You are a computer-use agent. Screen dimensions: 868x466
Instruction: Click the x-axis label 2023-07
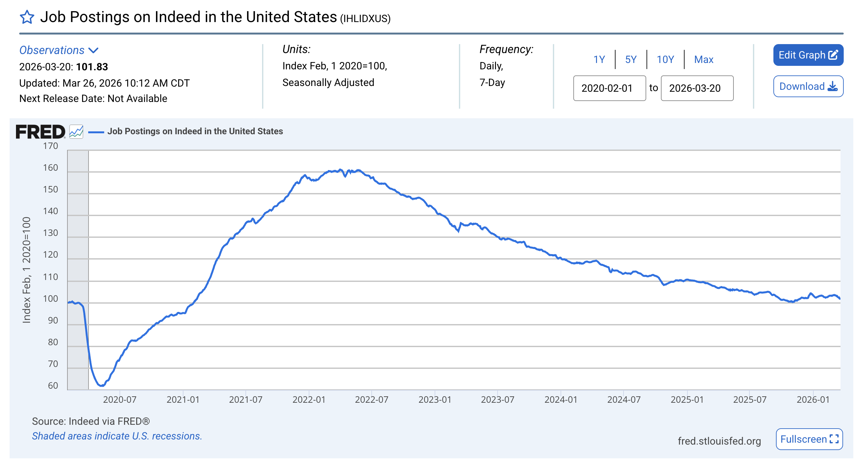point(498,400)
